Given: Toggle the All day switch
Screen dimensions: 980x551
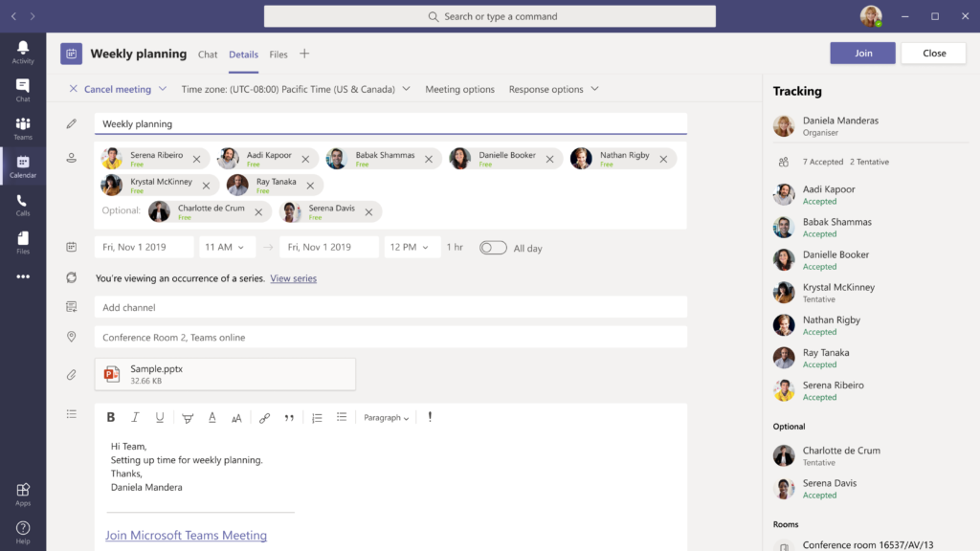Looking at the screenshot, I should click(493, 248).
